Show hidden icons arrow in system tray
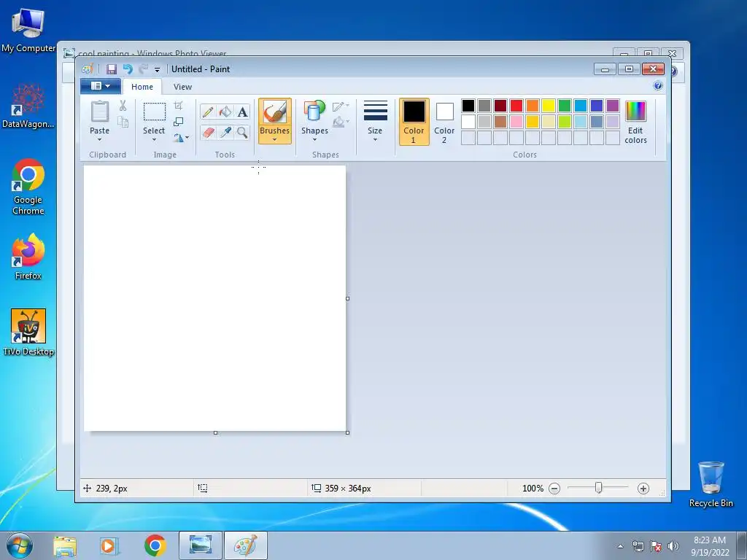 [x=620, y=546]
